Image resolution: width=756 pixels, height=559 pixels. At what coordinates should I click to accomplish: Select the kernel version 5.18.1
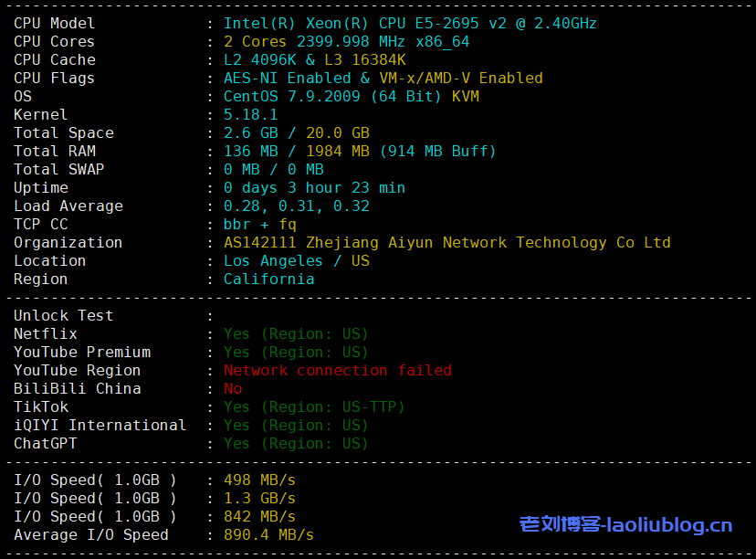[250, 115]
